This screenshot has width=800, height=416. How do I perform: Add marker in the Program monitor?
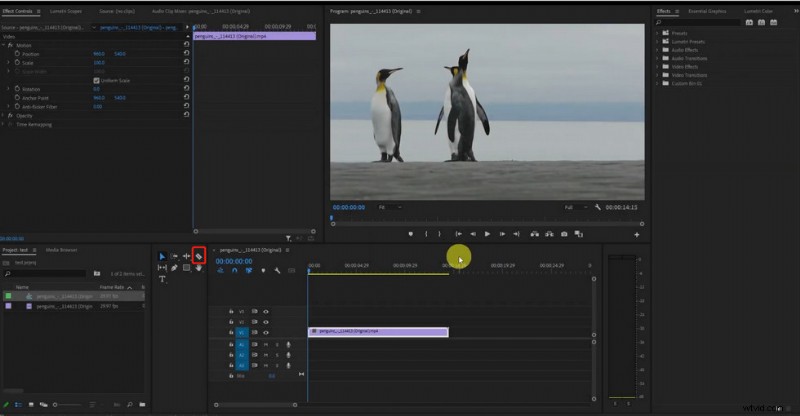[x=411, y=234]
